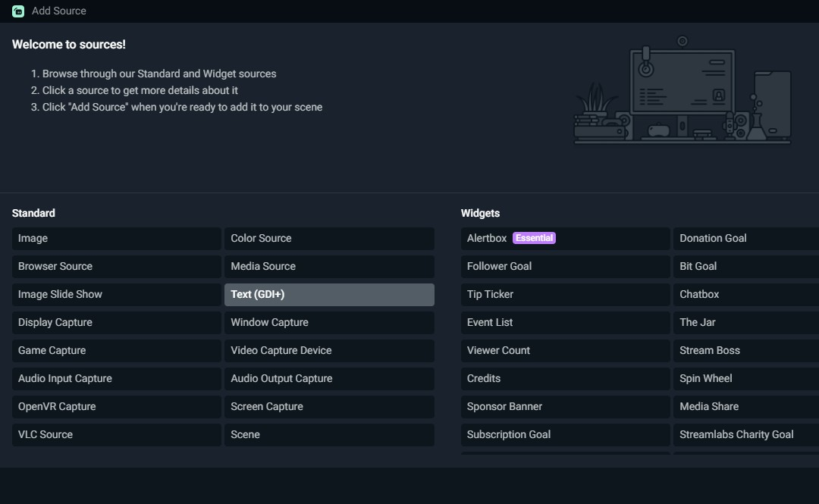This screenshot has height=504, width=819.
Task: Select the Sponsor Banner widget
Action: click(x=565, y=406)
